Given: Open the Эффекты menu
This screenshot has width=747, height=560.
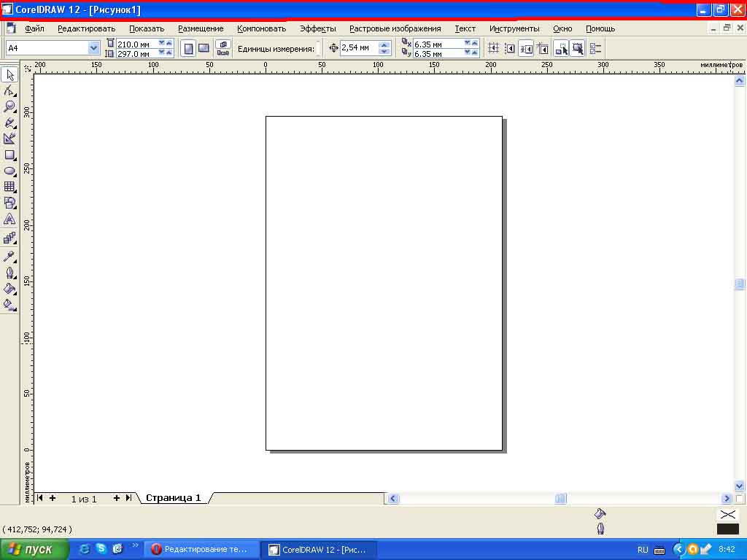Looking at the screenshot, I should [x=317, y=28].
